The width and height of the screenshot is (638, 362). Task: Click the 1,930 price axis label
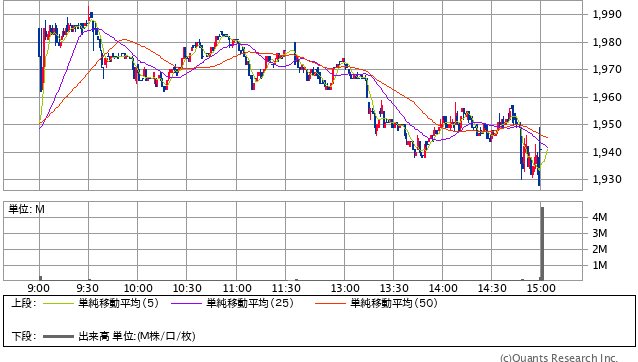(x=607, y=179)
